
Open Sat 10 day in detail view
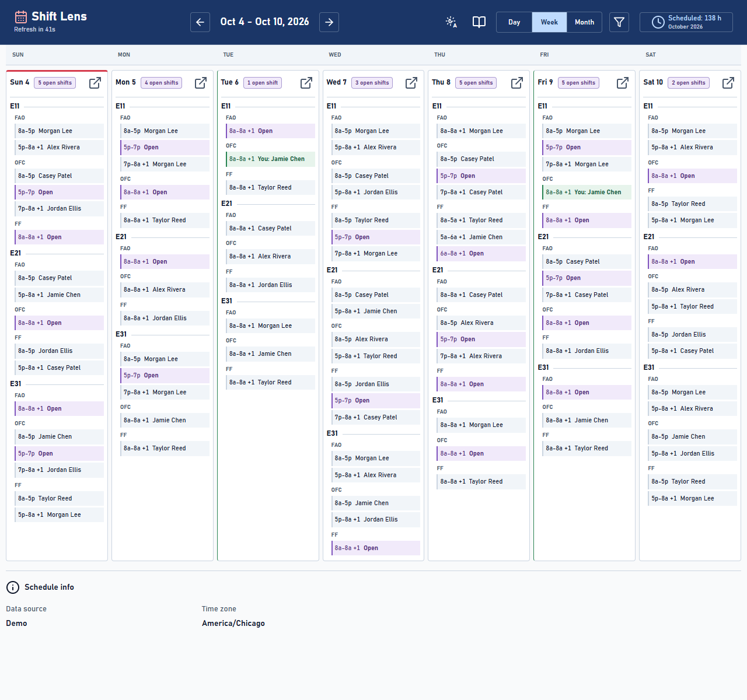(728, 83)
